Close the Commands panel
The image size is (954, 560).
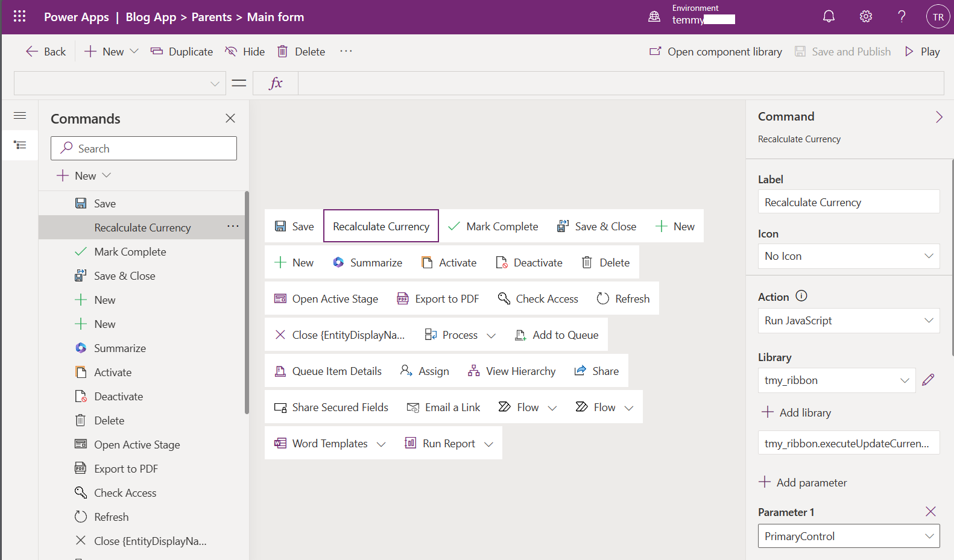point(230,118)
